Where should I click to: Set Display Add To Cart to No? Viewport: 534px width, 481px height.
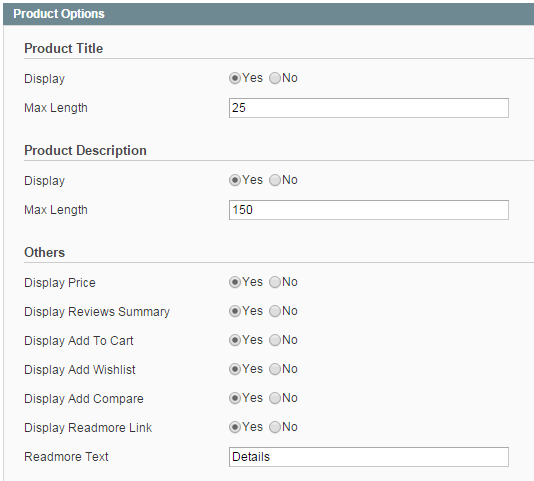pos(275,340)
